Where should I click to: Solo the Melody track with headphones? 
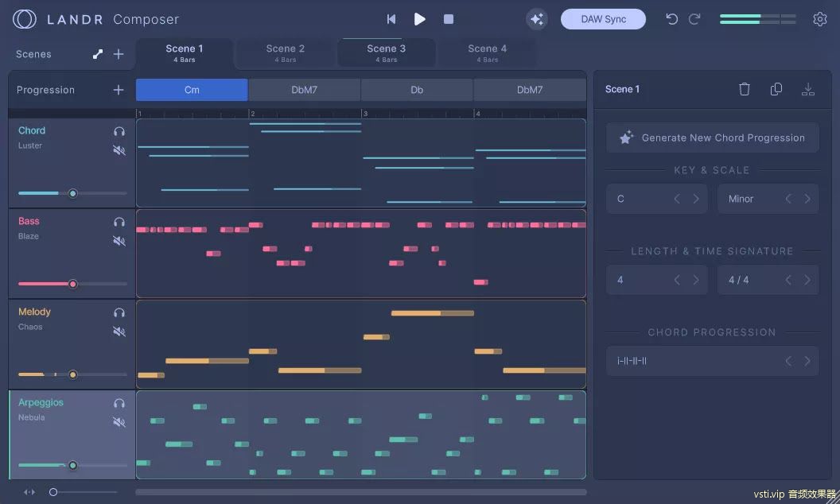click(119, 312)
